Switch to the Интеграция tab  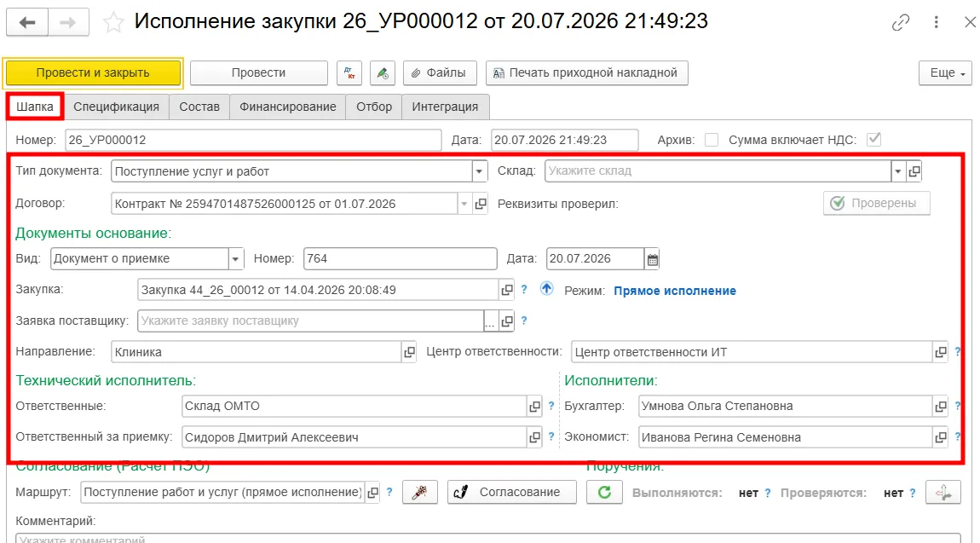tap(445, 107)
